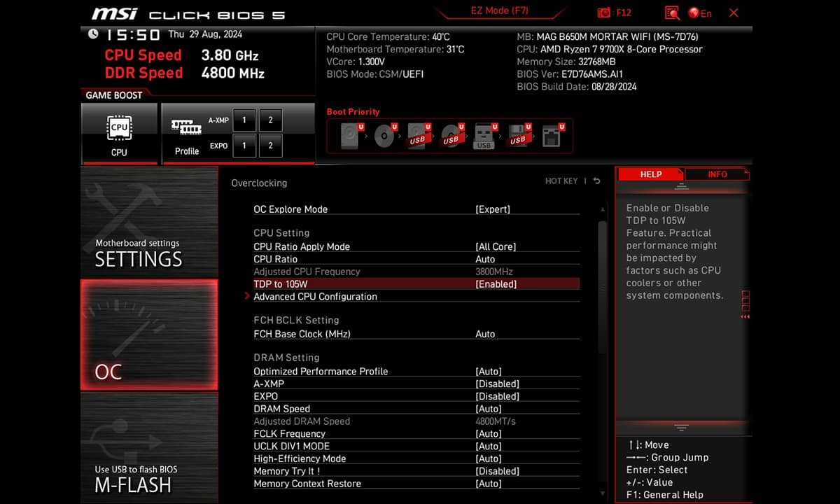This screenshot has width=840, height=504.
Task: Toggle A-XMP profile 1 button
Action: click(244, 120)
